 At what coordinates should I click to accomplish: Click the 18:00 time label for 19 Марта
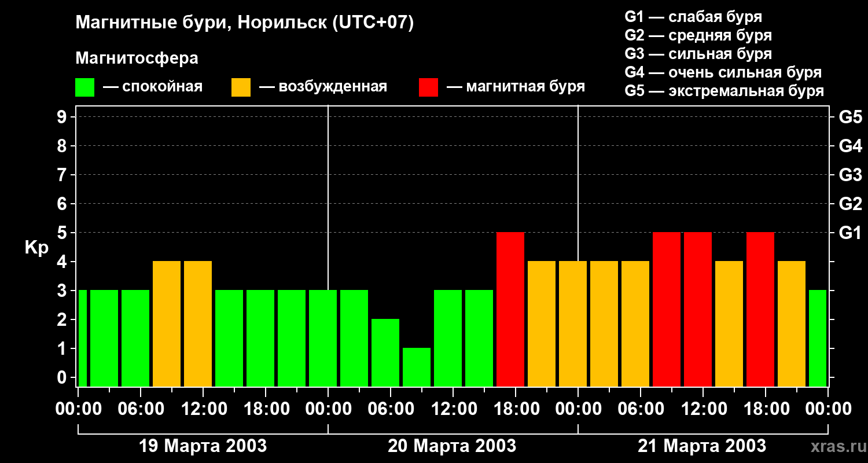pyautogui.click(x=266, y=409)
